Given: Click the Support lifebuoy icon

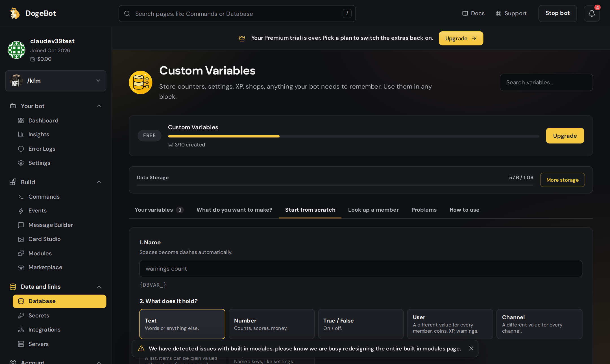Looking at the screenshot, I should [x=498, y=14].
